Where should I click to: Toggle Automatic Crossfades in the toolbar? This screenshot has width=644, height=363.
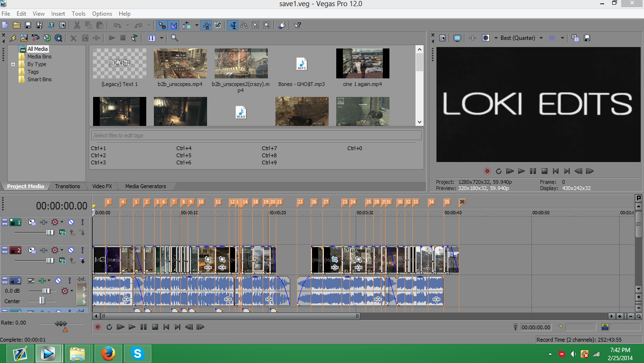point(174,25)
